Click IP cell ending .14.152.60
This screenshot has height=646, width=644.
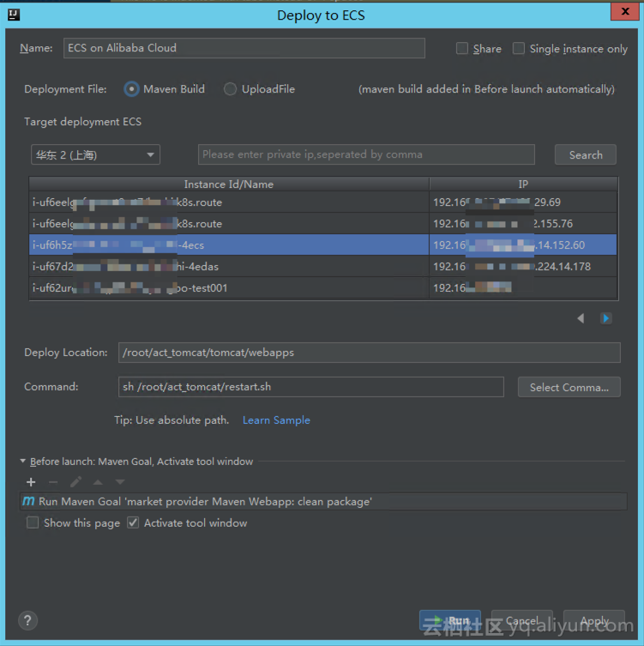523,245
